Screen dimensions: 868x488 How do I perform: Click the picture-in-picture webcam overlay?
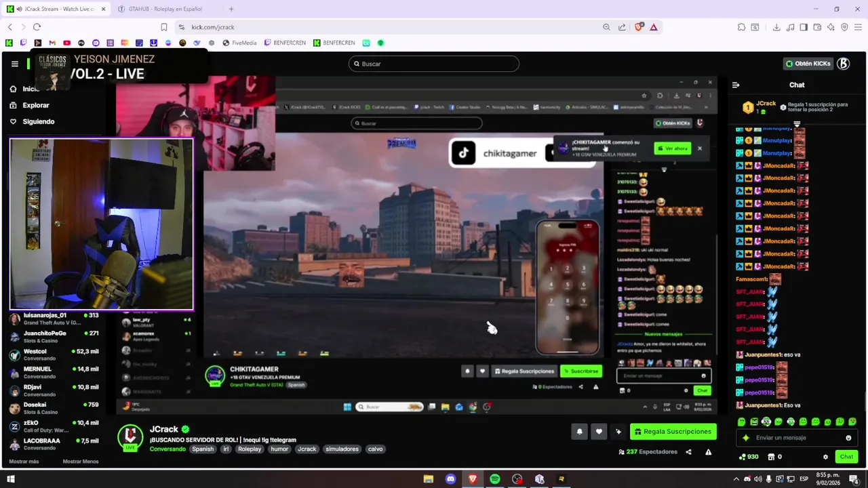point(102,224)
